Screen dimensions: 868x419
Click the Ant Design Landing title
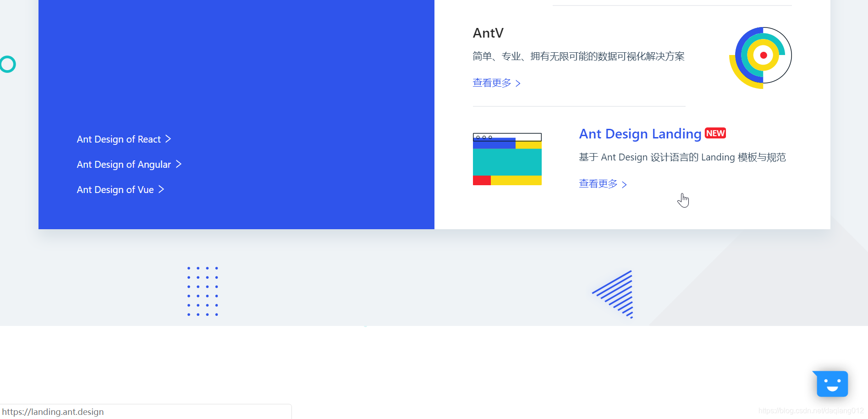click(x=640, y=134)
